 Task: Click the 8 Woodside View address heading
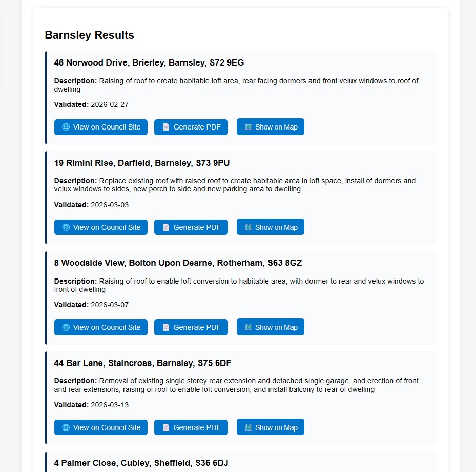point(178,263)
